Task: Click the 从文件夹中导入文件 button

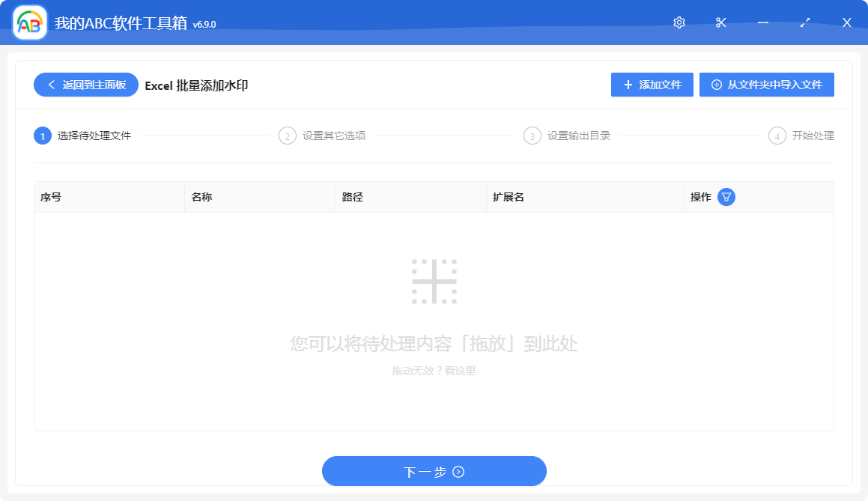Action: (767, 85)
